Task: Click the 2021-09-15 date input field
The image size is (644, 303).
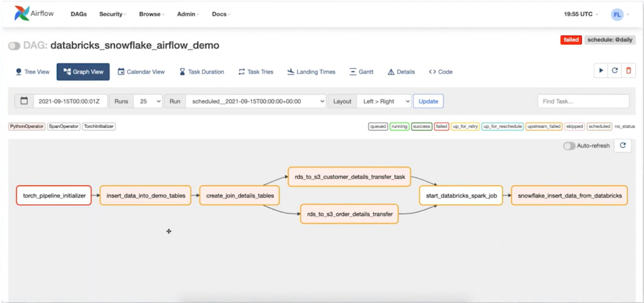Action: pyautogui.click(x=70, y=101)
